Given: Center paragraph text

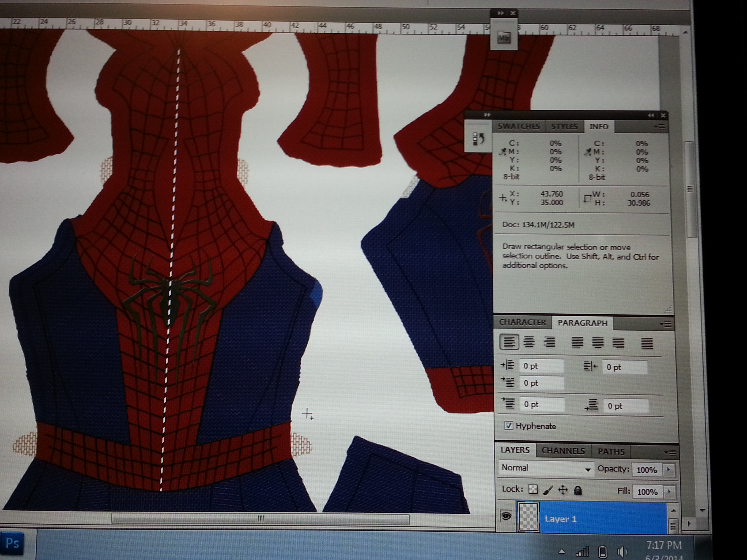Looking at the screenshot, I should pos(529,342).
